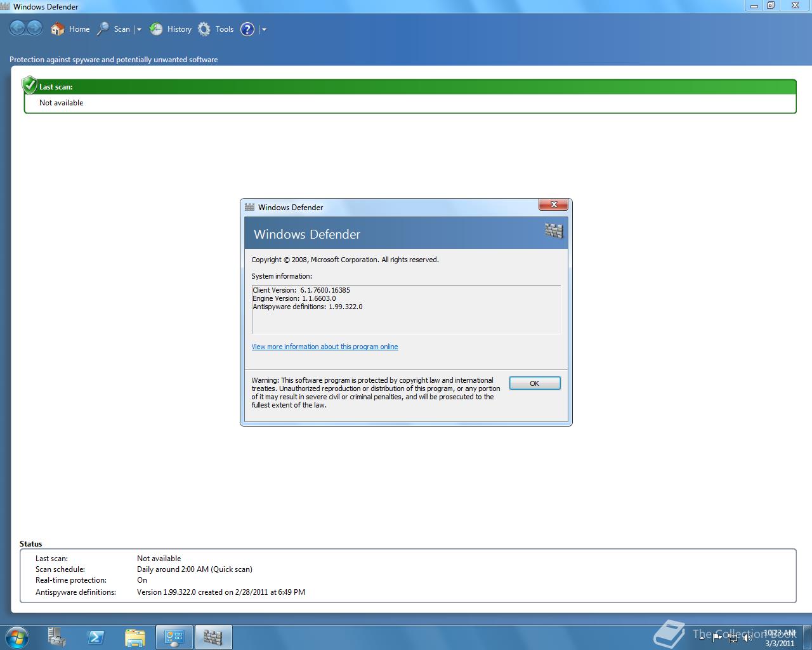
Task: Launch Windows PowerShell from the taskbar
Action: point(96,637)
